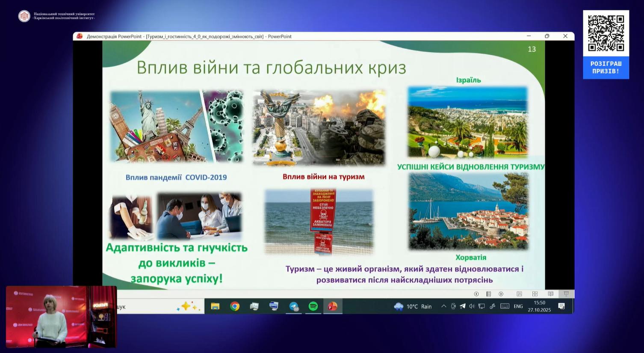Open Spotify from the taskbar
This screenshot has width=644, height=353.
click(313, 306)
